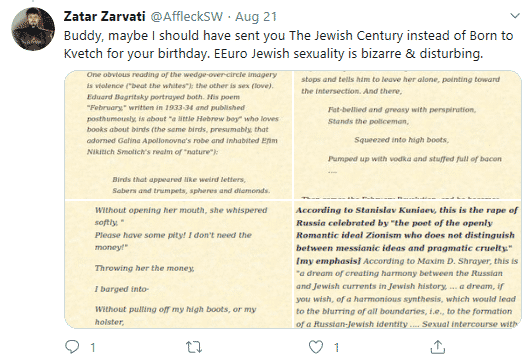The image size is (530, 362).
Task: Open the Zatar Zarvati display name
Action: (104, 17)
